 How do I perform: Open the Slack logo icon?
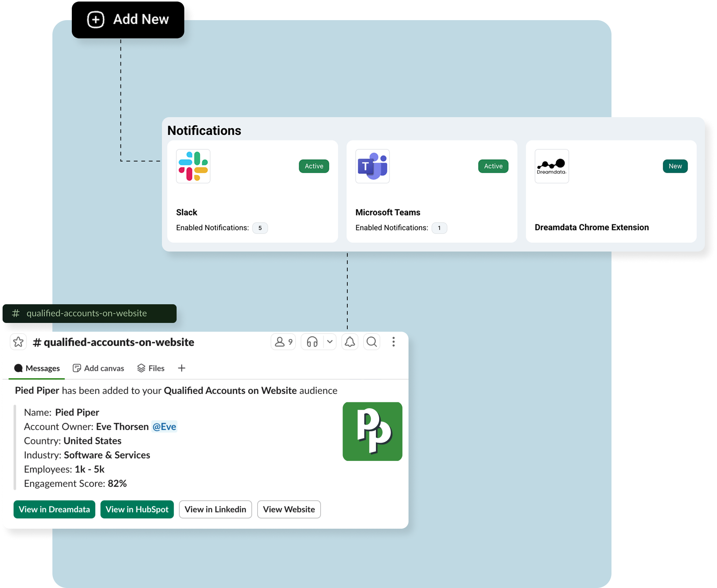click(x=193, y=166)
